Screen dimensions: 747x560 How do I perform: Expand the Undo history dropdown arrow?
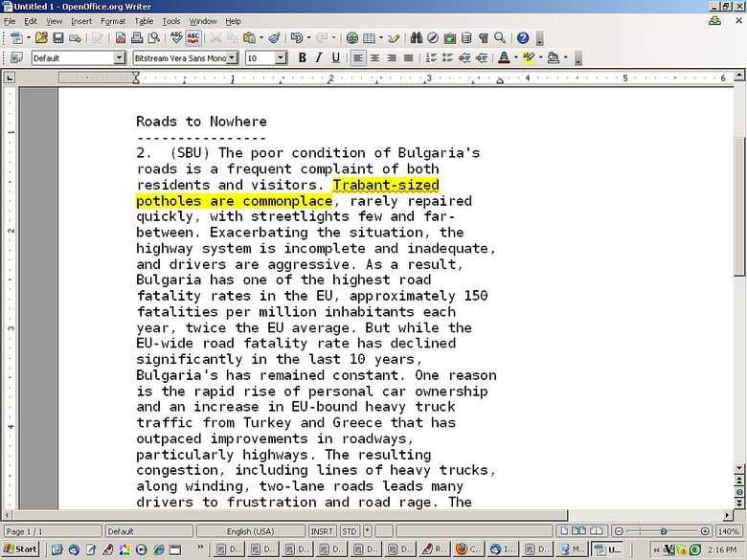click(x=308, y=38)
